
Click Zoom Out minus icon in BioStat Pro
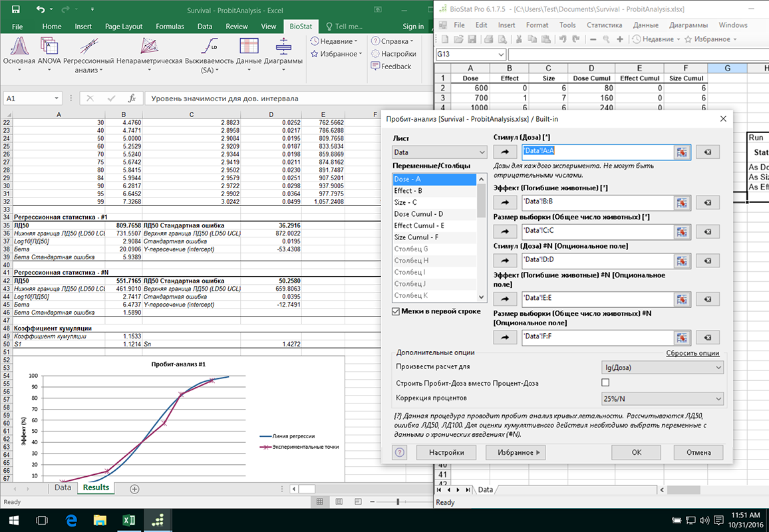click(593, 39)
